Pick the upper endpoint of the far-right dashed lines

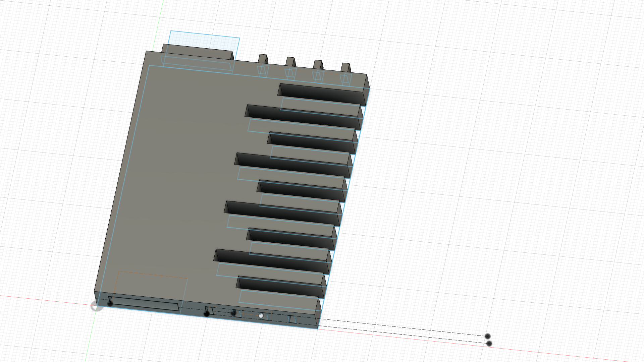(x=488, y=336)
